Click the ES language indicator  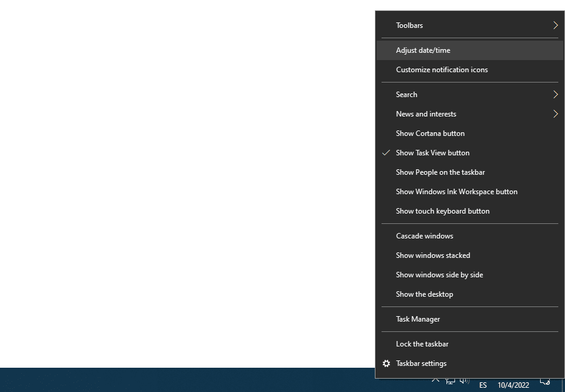[x=482, y=385]
